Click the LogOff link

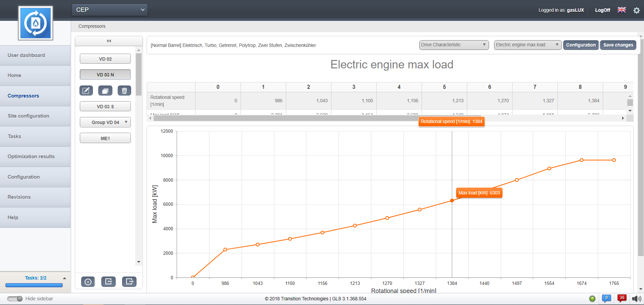click(x=602, y=10)
